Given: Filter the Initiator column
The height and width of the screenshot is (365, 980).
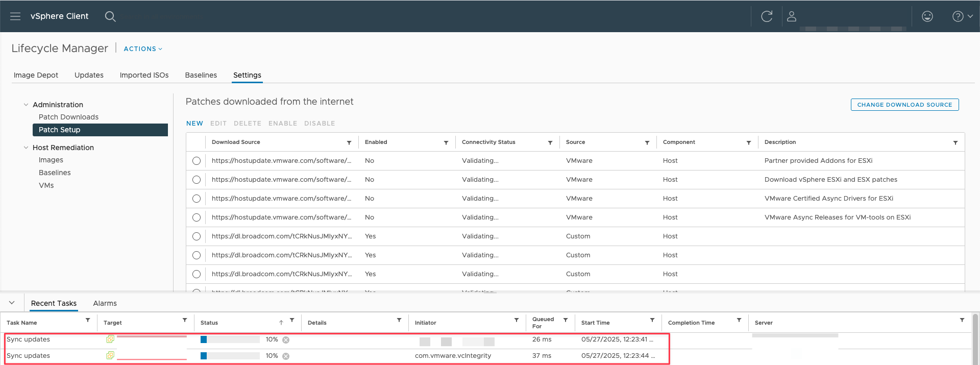Looking at the screenshot, I should [x=517, y=320].
